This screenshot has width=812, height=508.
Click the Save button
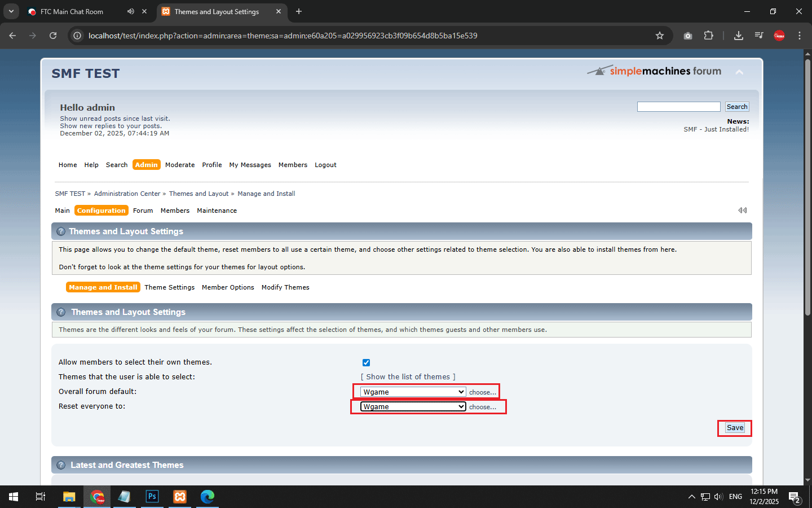point(735,428)
